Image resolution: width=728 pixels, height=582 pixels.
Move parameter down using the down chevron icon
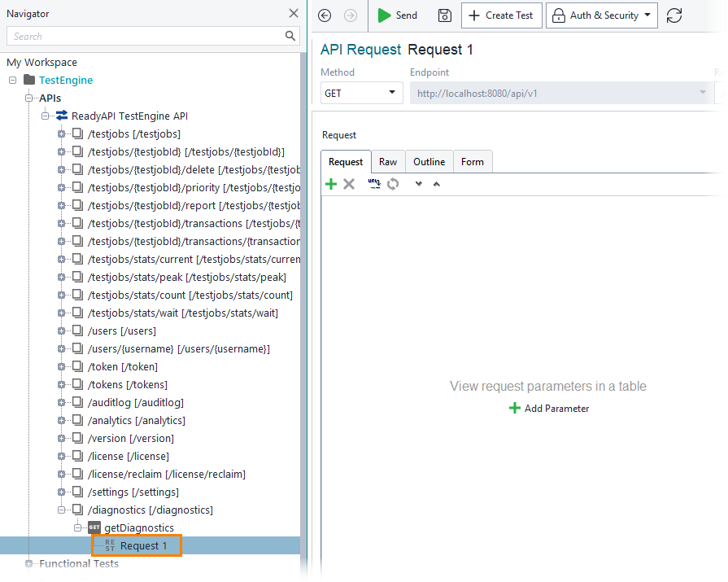(x=416, y=184)
